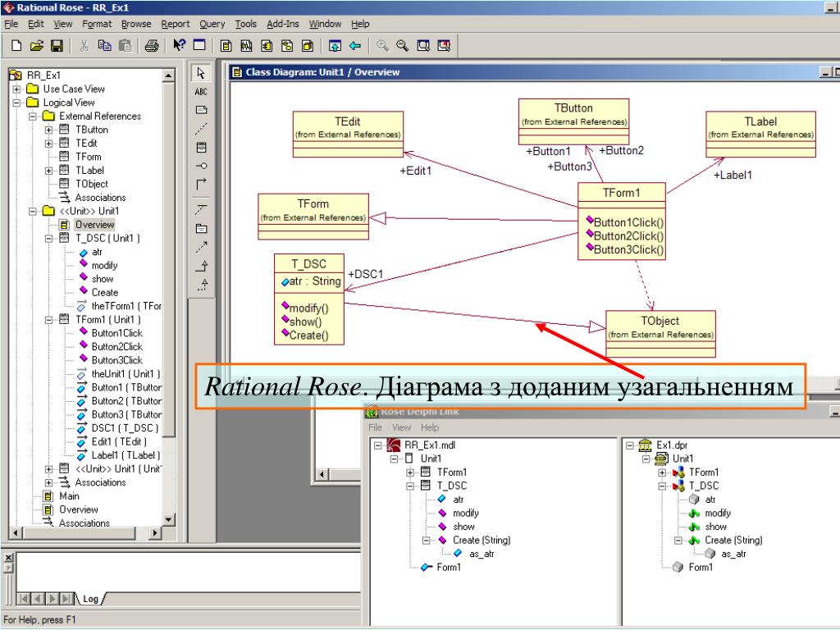Activate the context-sensitive help pointer icon
Screen dimensions: 840x630
point(179,46)
